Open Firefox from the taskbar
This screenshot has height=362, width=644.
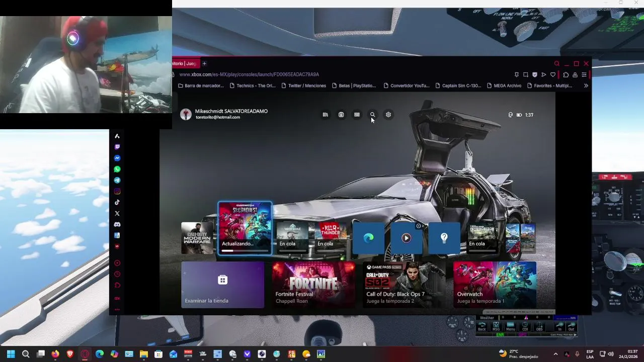click(x=55, y=354)
